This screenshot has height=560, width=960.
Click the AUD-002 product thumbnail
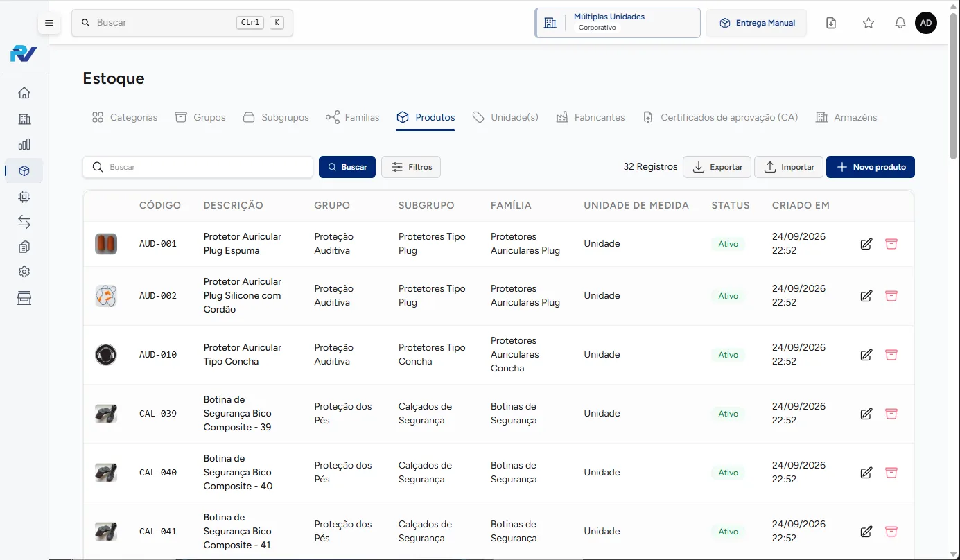106,296
